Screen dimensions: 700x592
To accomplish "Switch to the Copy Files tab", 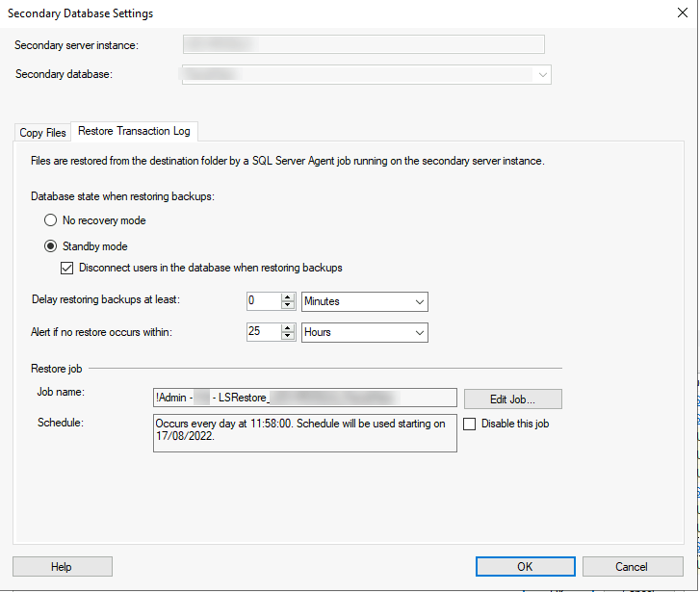I will (x=43, y=133).
